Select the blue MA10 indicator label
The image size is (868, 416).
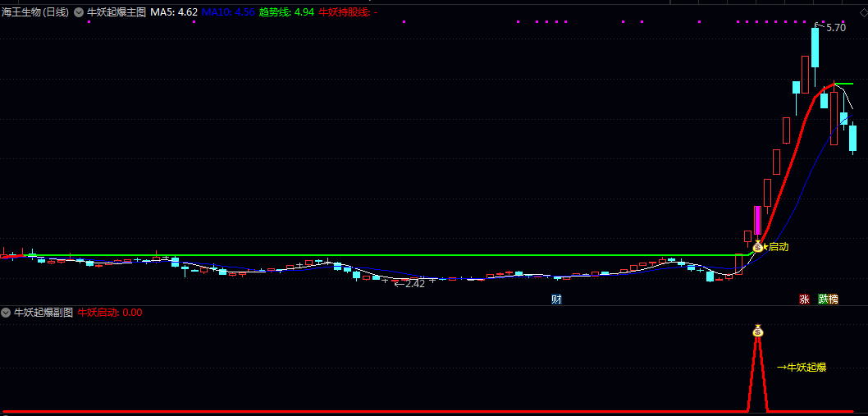[x=227, y=12]
